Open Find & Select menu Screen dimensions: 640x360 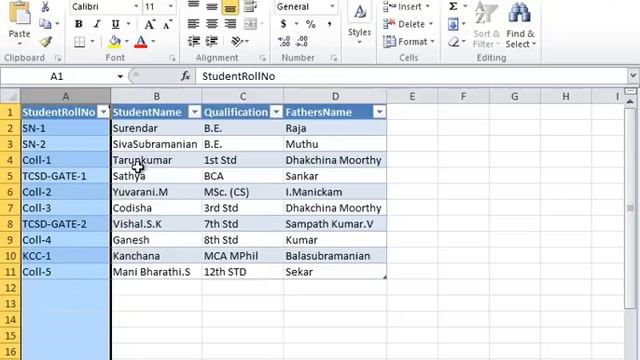(x=520, y=24)
